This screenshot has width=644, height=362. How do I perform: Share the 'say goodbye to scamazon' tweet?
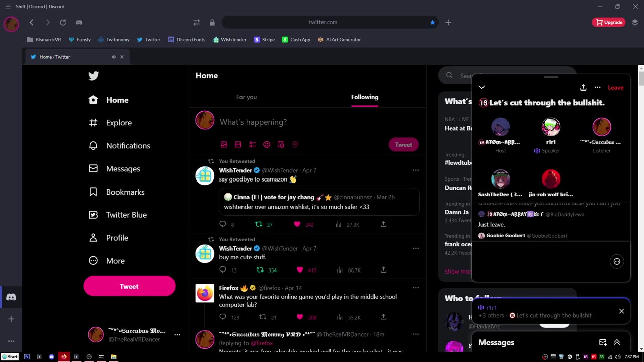(x=383, y=224)
